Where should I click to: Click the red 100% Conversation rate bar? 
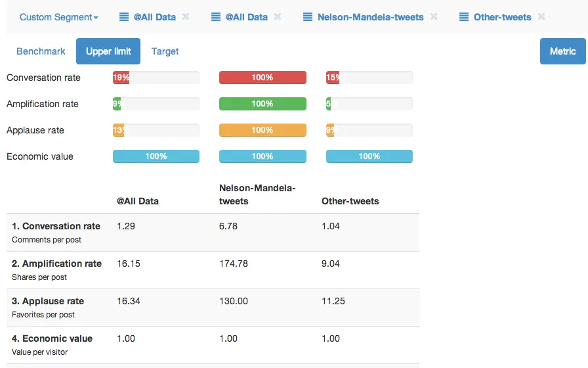tap(262, 78)
